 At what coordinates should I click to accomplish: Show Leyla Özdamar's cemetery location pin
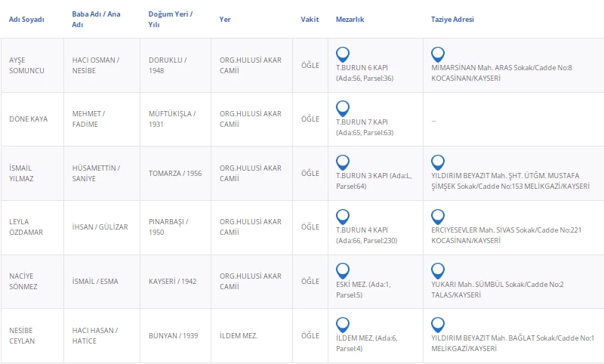coord(343,216)
